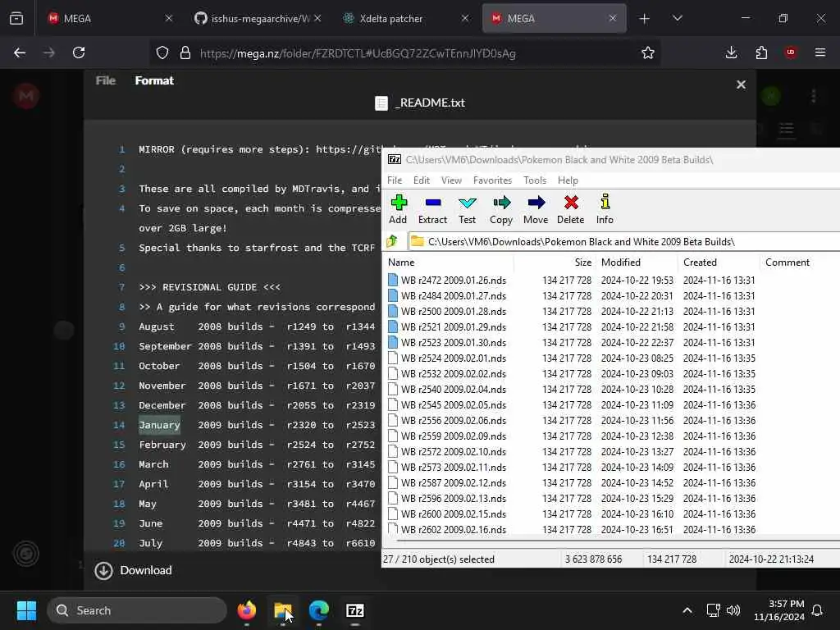This screenshot has height=630, width=840.
Task: Close the _README.txt preview
Action: pyautogui.click(x=741, y=84)
